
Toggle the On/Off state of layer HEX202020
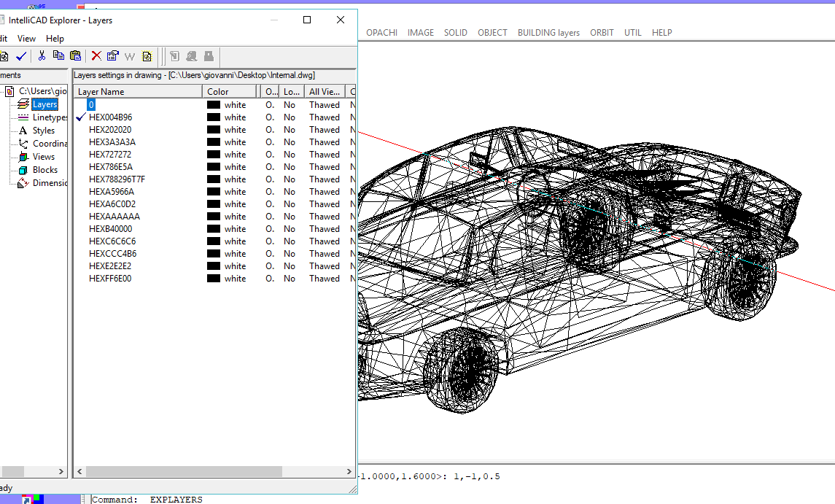(x=269, y=130)
